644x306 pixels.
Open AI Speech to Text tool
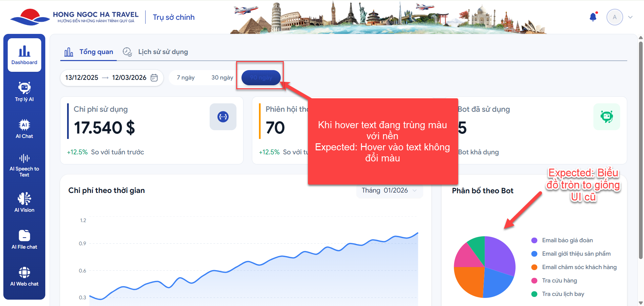pyautogui.click(x=24, y=165)
